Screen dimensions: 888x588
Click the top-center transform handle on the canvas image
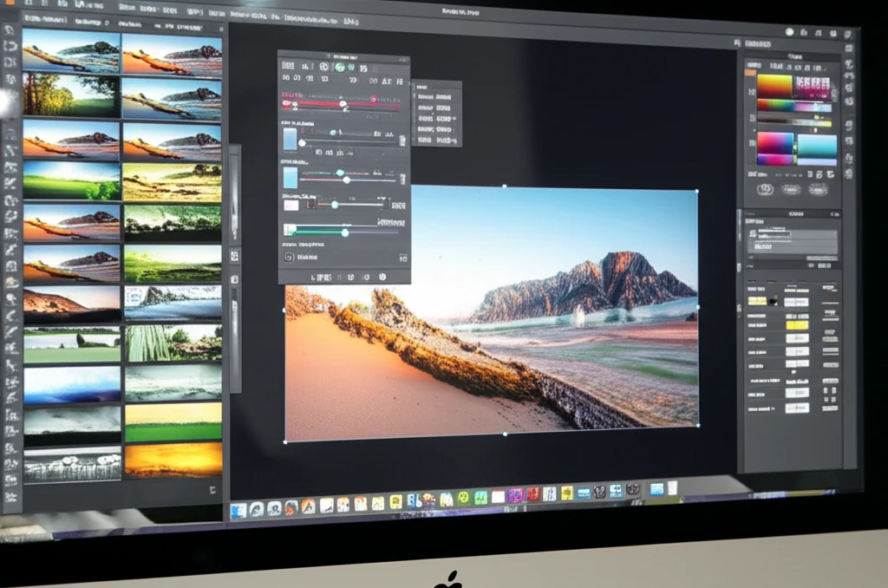(505, 186)
